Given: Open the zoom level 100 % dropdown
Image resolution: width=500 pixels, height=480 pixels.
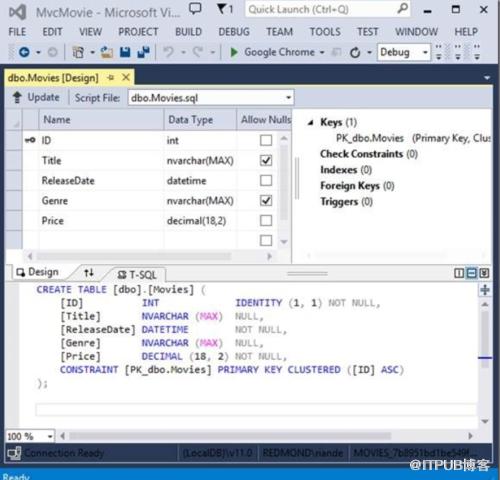Looking at the screenshot, I should pyautogui.click(x=50, y=436).
